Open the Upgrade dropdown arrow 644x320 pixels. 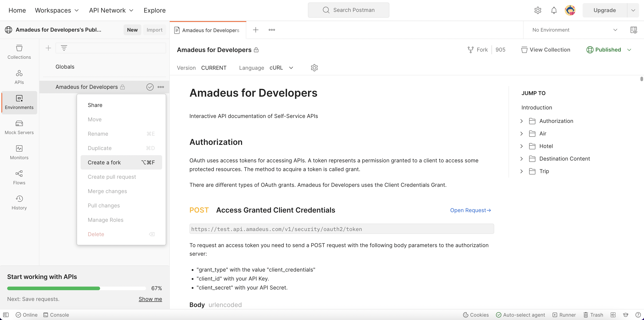[x=633, y=10]
